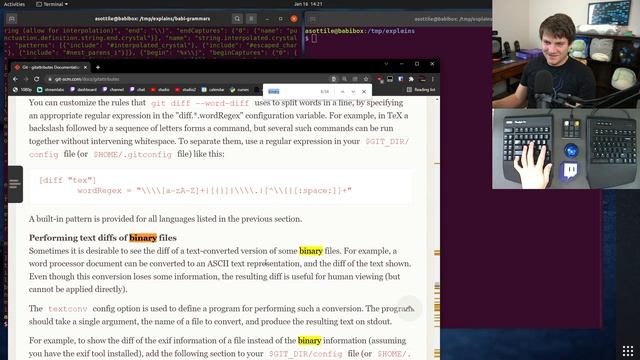Click the search icon in terminal header
Screen dimensions: 640x360
(x=237, y=19)
